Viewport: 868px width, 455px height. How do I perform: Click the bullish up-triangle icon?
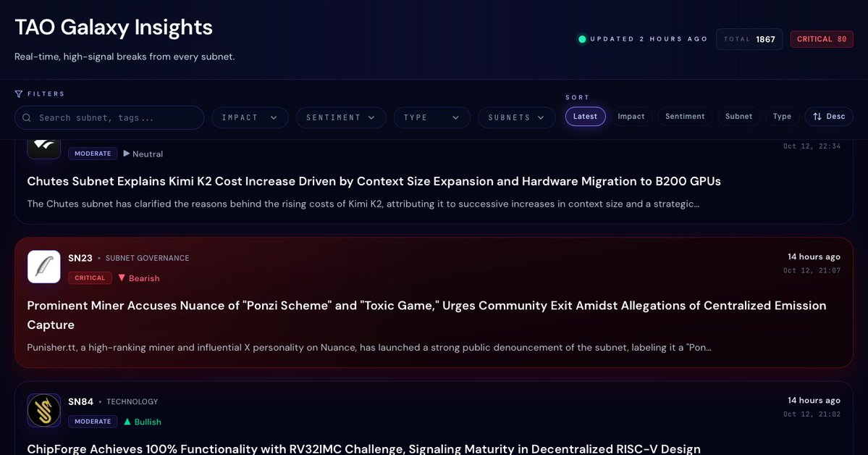point(127,422)
